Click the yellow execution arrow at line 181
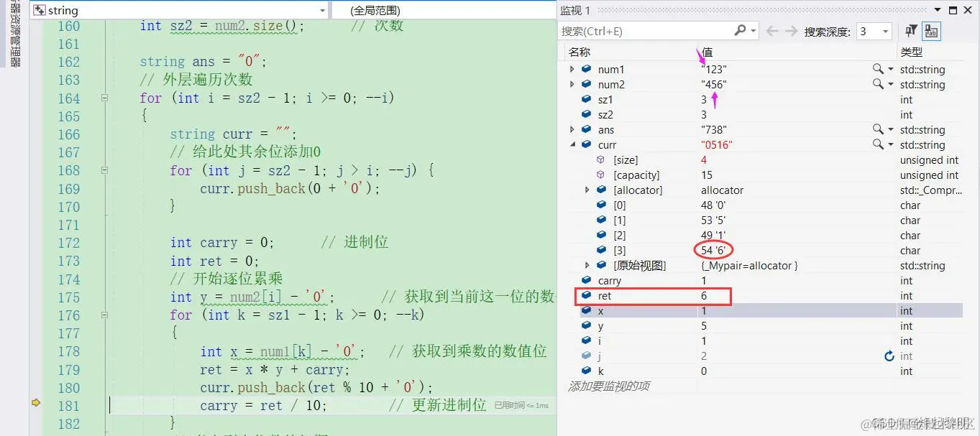Screen dimensions: 980x436 [x=35, y=404]
